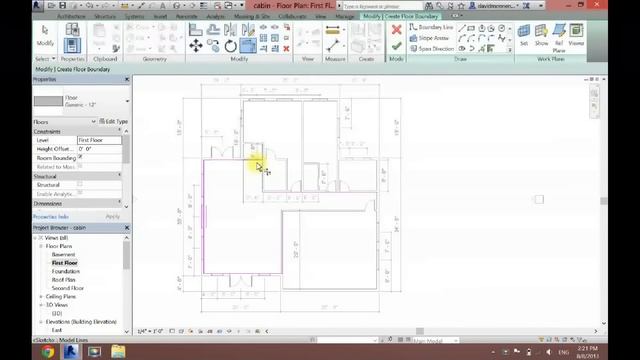Click Save icon in quick access toolbar

tap(62, 5)
